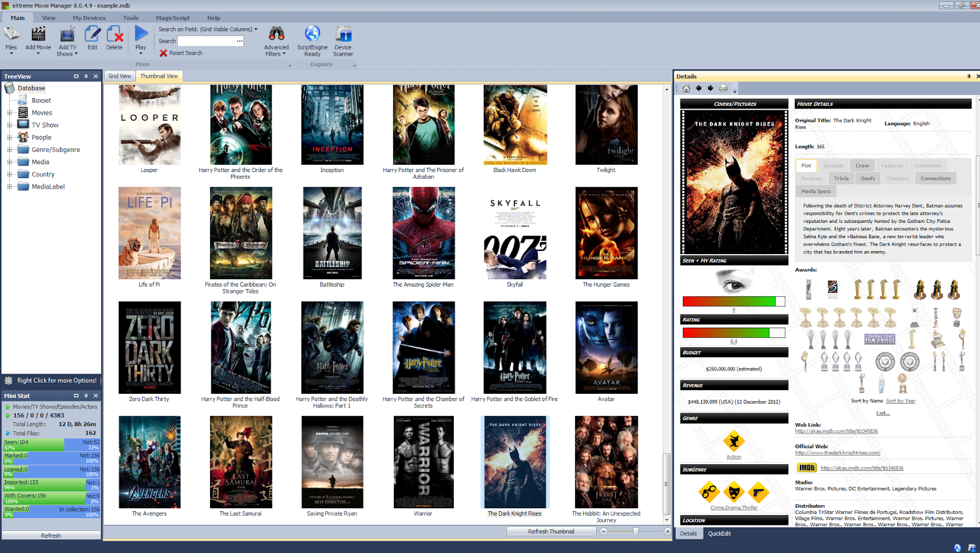This screenshot has width=980, height=553.
Task: Navigate forward in Details panel
Action: tap(710, 88)
